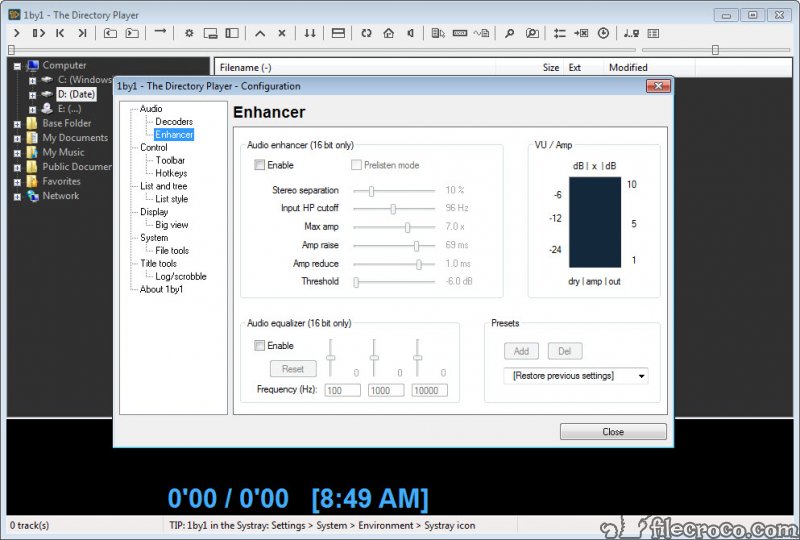Viewport: 800px width, 540px height.
Task: Click the Threshold slider
Action: coord(394,282)
